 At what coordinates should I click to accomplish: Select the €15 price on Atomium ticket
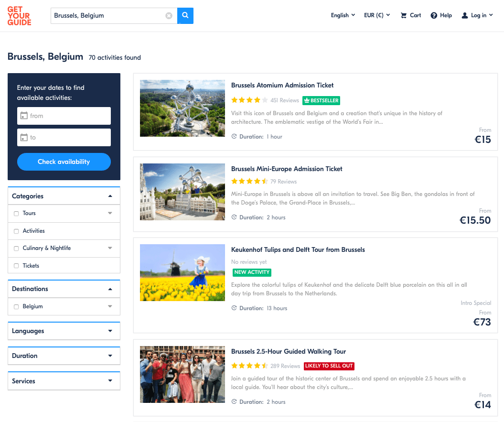pos(483,139)
